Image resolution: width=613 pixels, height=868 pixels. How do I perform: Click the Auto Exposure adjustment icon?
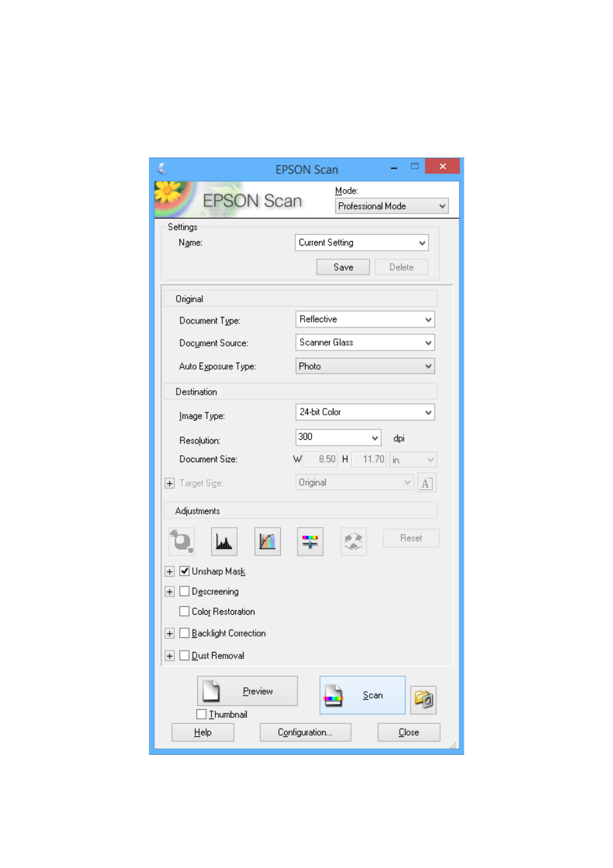(181, 541)
